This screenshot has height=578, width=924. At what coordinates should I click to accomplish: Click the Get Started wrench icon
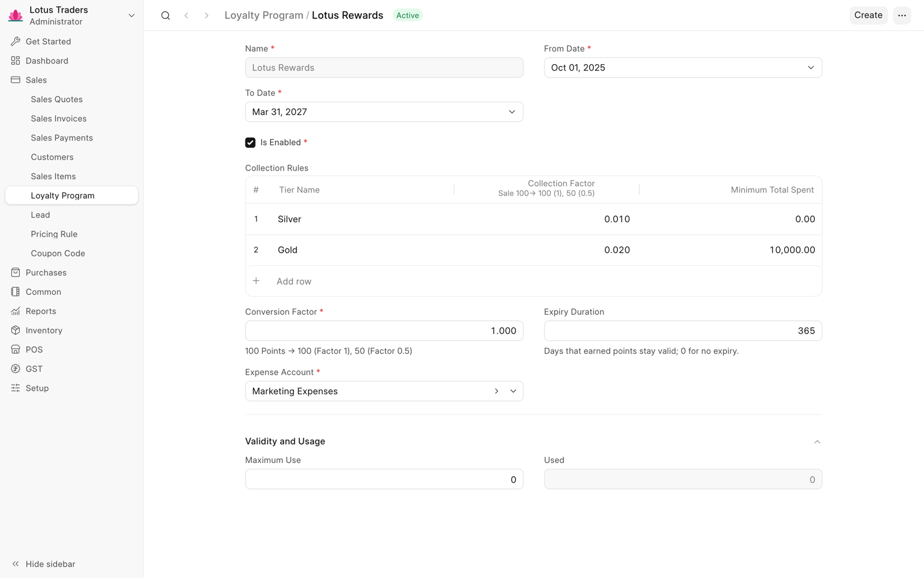point(16,42)
